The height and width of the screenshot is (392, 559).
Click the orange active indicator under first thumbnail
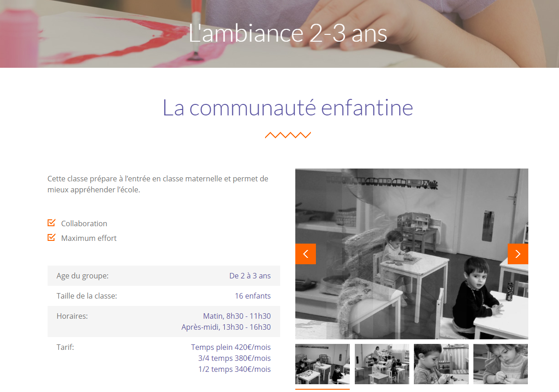point(322,389)
